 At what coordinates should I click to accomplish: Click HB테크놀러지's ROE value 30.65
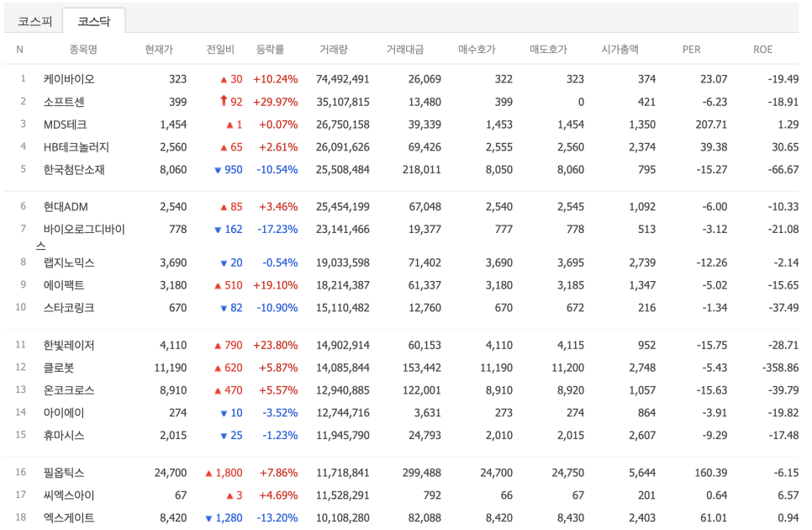[x=785, y=147]
